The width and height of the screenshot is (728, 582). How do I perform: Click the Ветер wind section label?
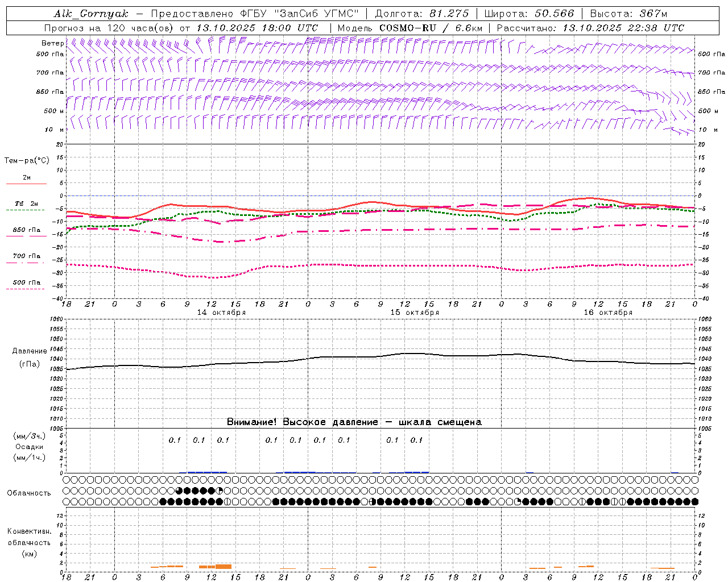(x=52, y=43)
